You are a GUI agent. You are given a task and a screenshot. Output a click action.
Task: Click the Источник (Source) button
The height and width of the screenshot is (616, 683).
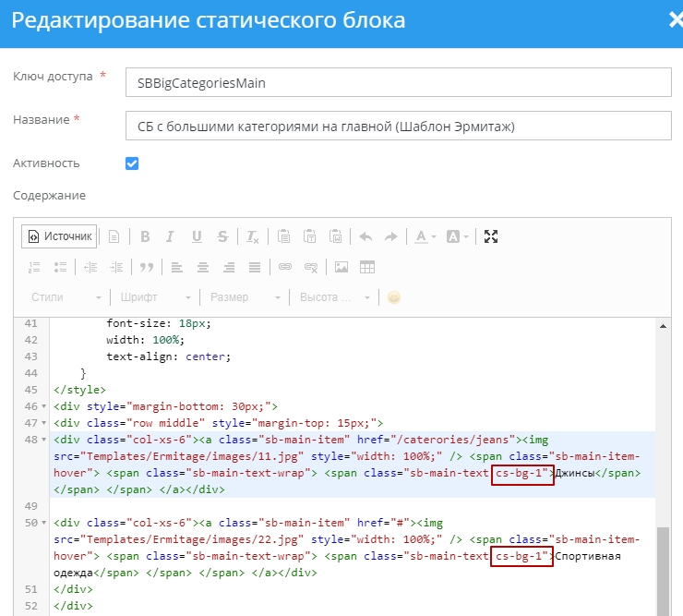click(60, 236)
